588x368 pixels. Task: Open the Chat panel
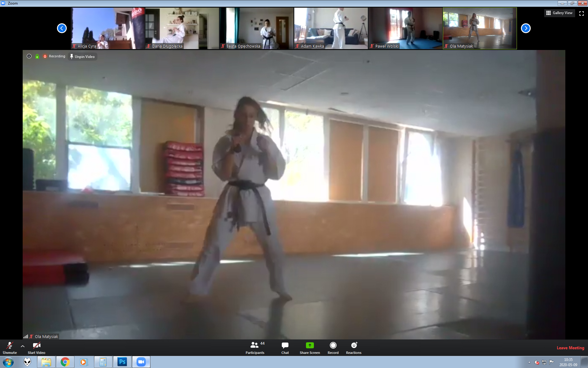click(x=285, y=348)
